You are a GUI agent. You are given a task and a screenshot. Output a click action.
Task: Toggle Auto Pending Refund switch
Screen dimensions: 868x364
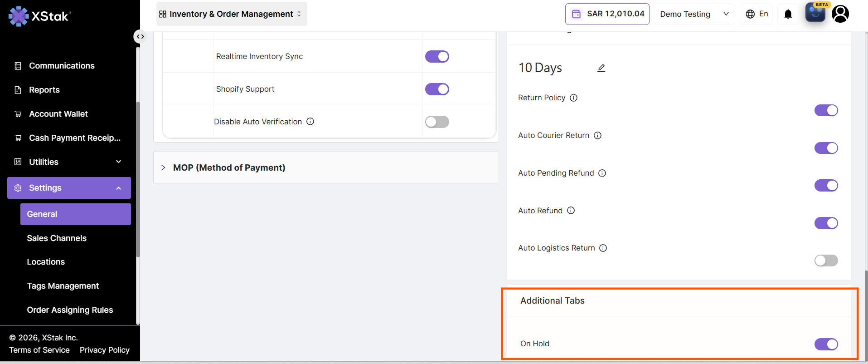pos(826,186)
